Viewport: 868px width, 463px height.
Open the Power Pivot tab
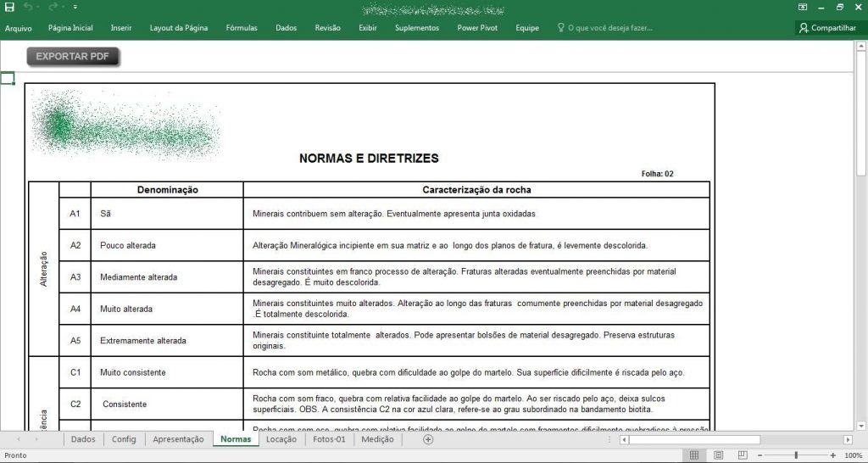477,28
